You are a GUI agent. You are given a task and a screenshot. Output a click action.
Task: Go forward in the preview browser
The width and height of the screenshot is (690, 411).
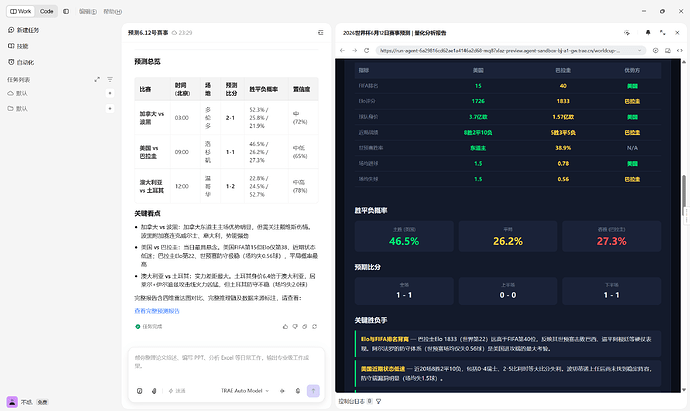click(355, 51)
